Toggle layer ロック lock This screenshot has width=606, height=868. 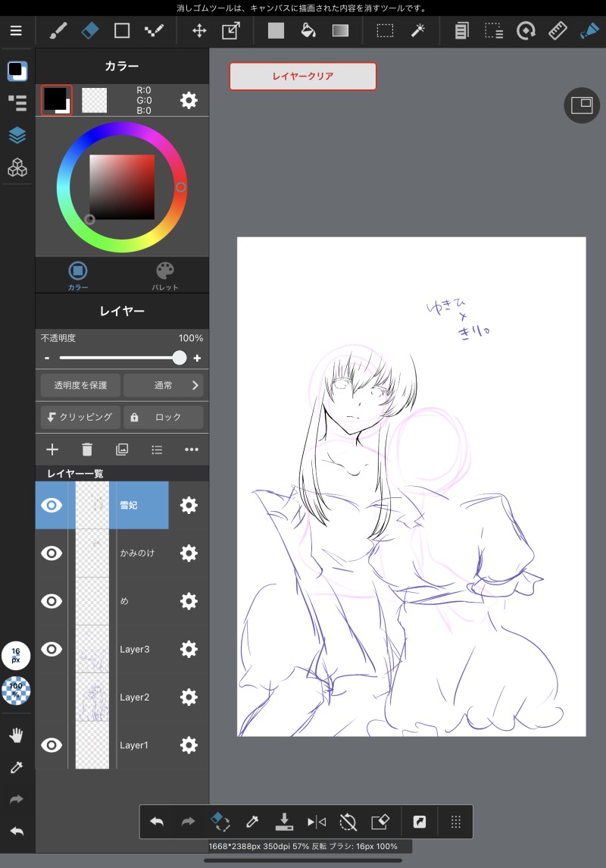pos(164,417)
